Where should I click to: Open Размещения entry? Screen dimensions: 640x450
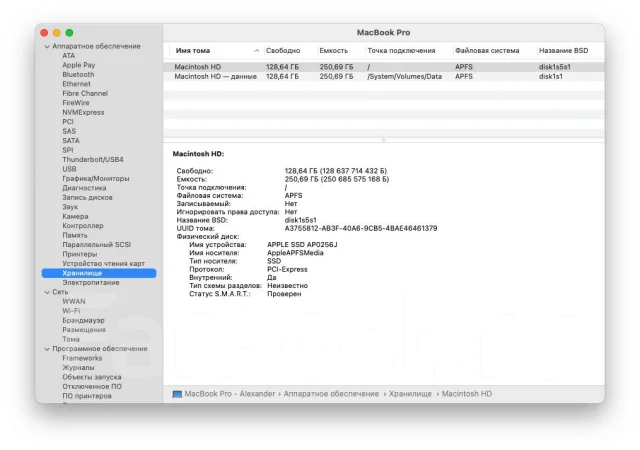click(x=84, y=330)
